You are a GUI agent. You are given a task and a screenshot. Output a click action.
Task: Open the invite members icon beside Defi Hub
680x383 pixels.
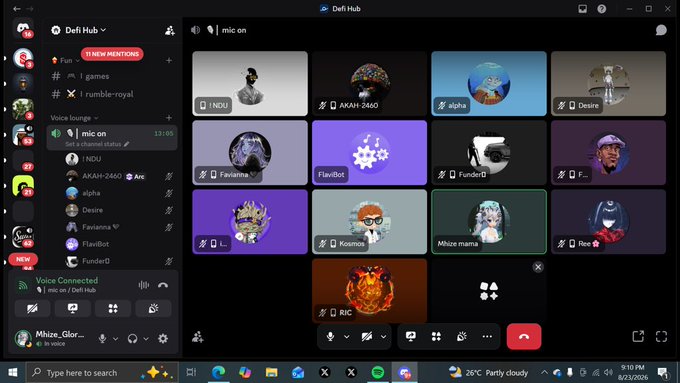pyautogui.click(x=170, y=30)
